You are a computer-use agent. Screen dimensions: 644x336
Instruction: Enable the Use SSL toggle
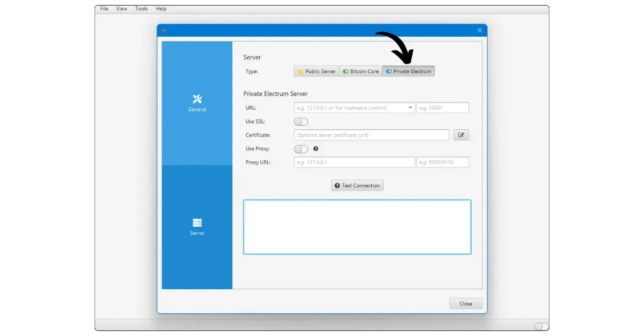click(x=301, y=122)
